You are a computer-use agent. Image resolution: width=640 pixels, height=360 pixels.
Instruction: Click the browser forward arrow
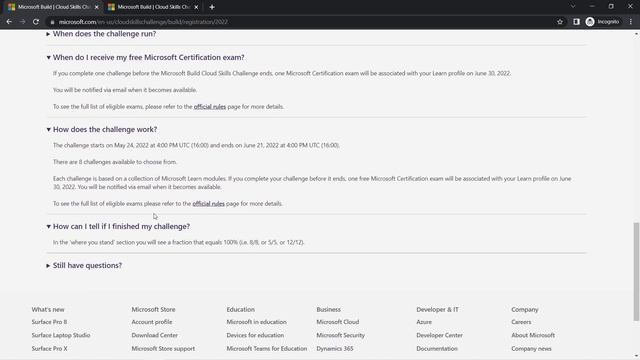pos(22,22)
